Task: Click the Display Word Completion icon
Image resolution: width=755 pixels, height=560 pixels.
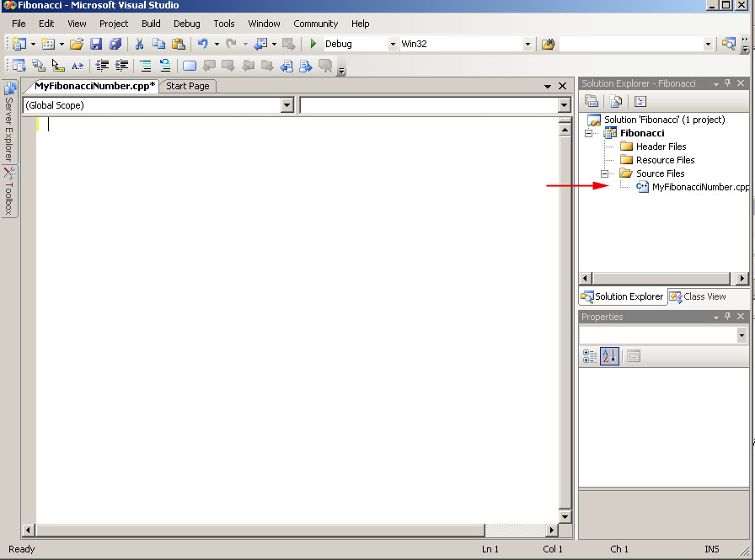Action: tap(77, 66)
